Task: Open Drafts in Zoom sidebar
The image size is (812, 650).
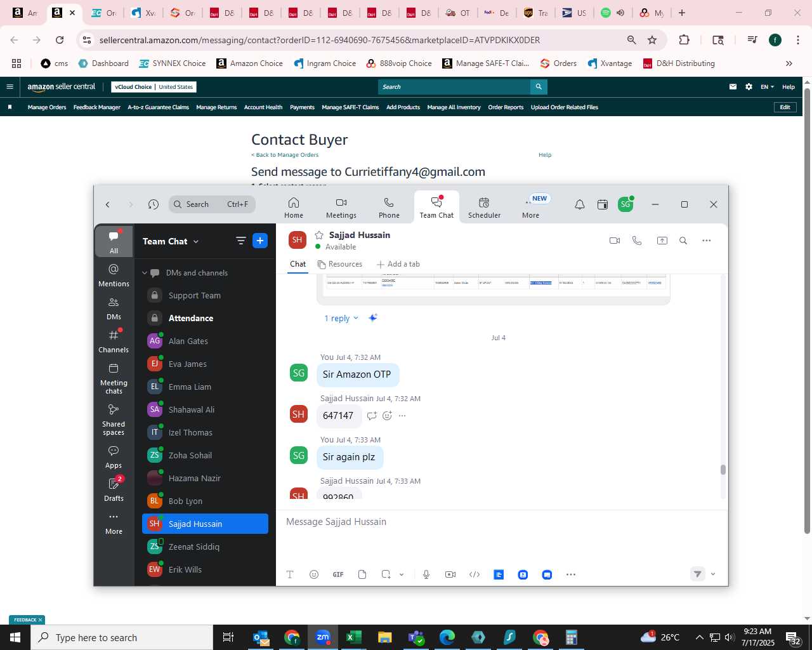Action: click(x=114, y=490)
